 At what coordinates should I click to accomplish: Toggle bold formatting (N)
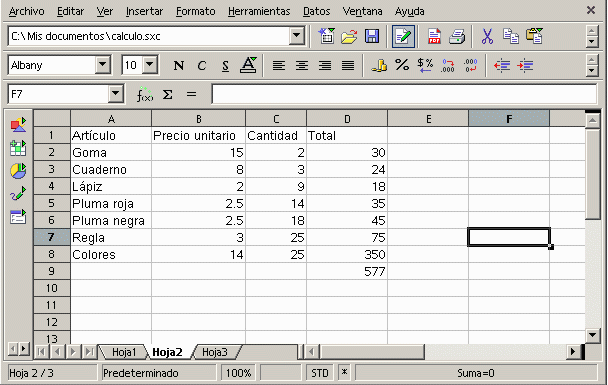[178, 65]
